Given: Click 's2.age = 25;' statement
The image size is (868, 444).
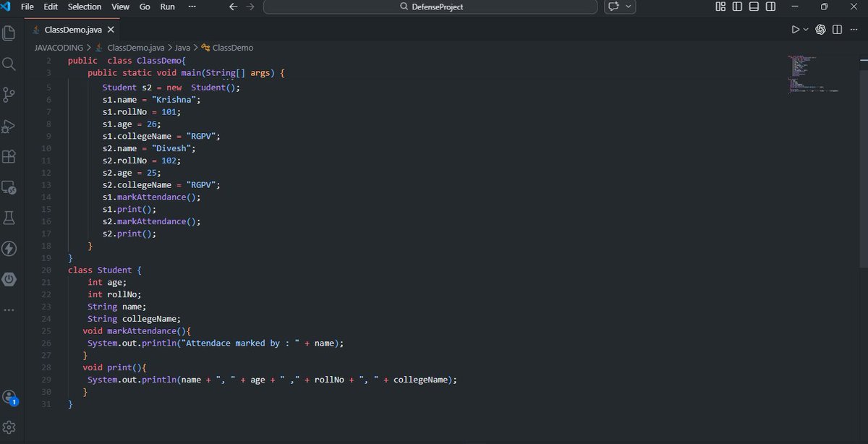Looking at the screenshot, I should 132,173.
